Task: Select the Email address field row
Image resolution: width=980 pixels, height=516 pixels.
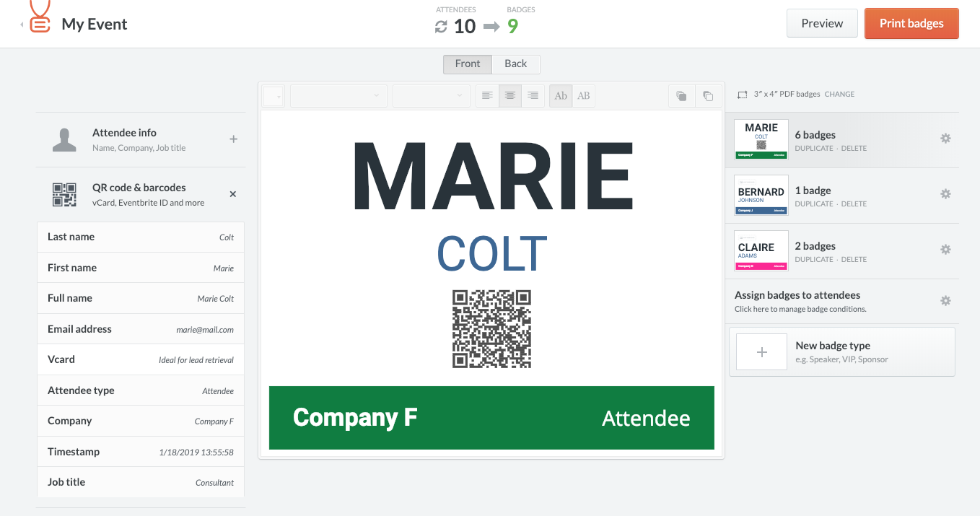Action: coord(141,329)
